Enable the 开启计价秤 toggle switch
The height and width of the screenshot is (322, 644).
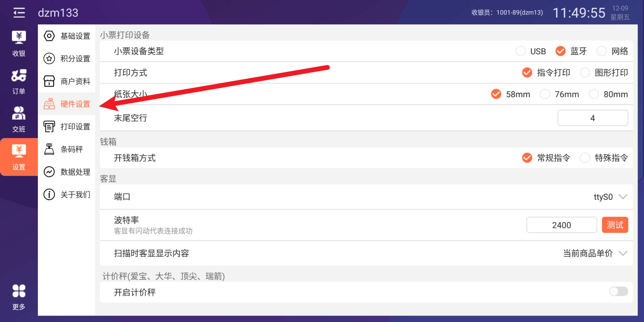[618, 292]
